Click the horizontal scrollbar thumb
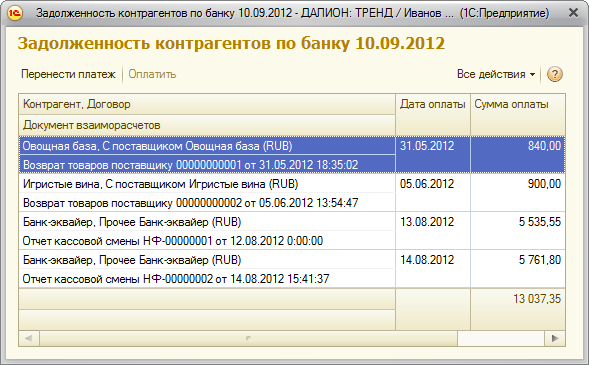The height and width of the screenshot is (365, 589). point(248,338)
